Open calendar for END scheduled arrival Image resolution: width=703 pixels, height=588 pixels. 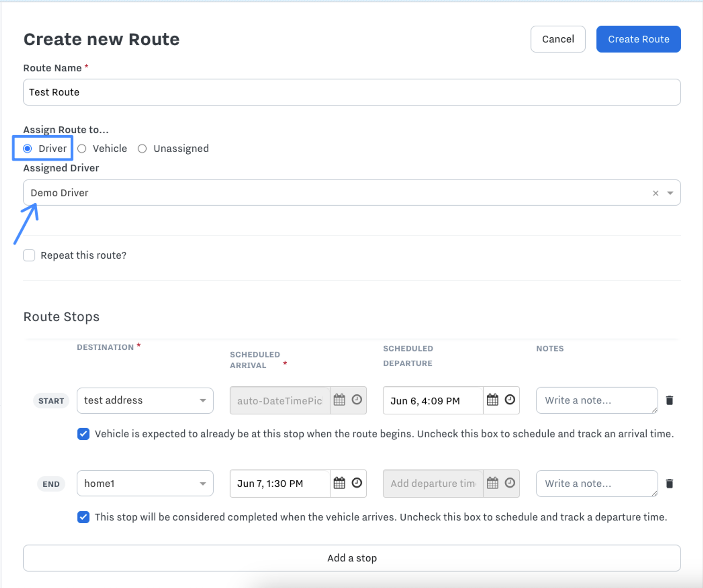click(339, 483)
